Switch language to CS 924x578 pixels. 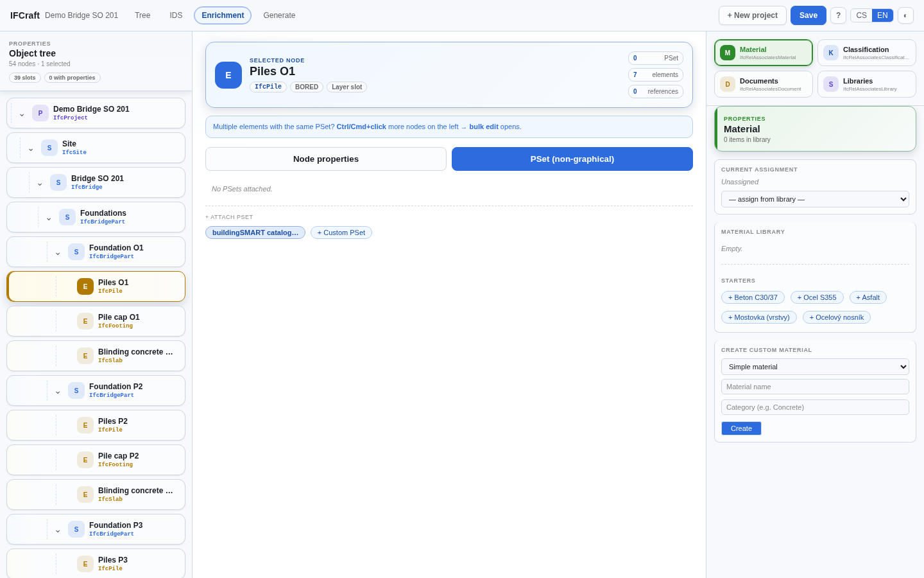point(861,15)
